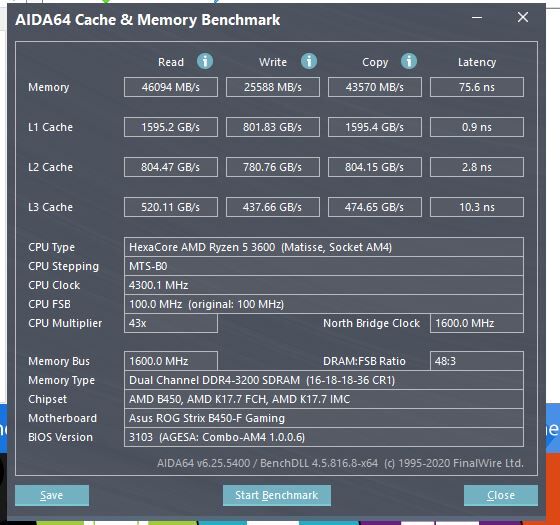Click the L3 Cache row label
Viewport: 560px width, 525px height.
click(x=50, y=207)
